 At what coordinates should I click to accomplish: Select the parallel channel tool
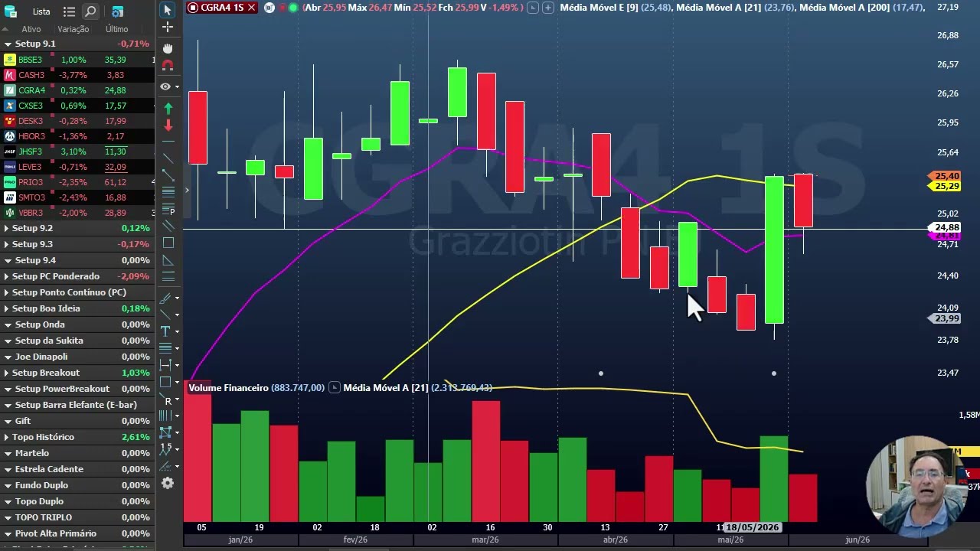168,227
